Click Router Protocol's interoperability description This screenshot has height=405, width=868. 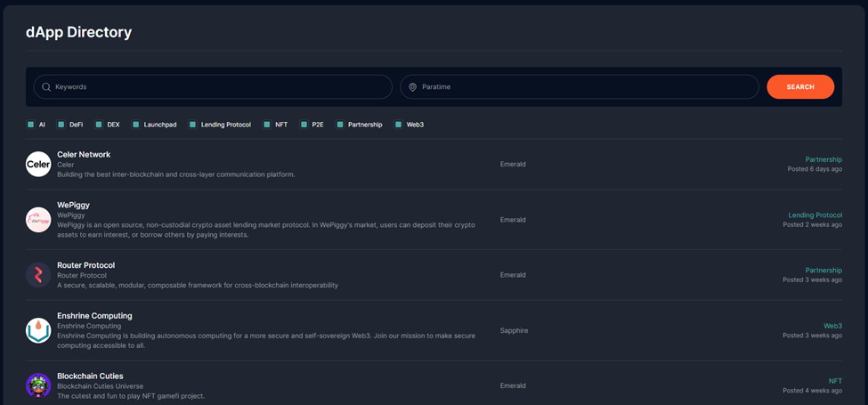[198, 285]
